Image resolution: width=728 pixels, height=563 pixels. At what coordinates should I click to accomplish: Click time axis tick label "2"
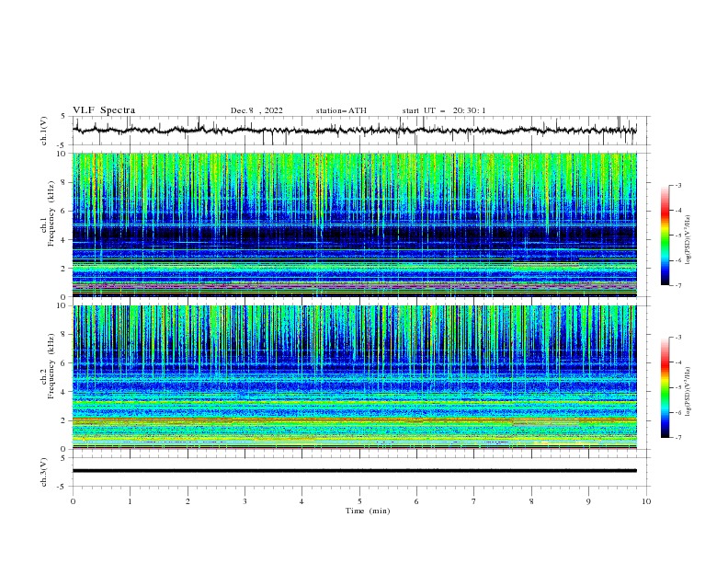click(x=188, y=501)
